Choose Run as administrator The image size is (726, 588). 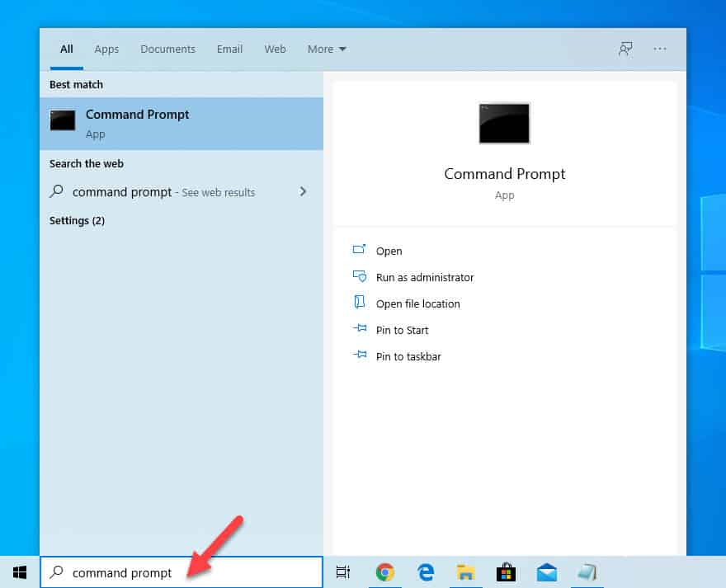point(425,277)
